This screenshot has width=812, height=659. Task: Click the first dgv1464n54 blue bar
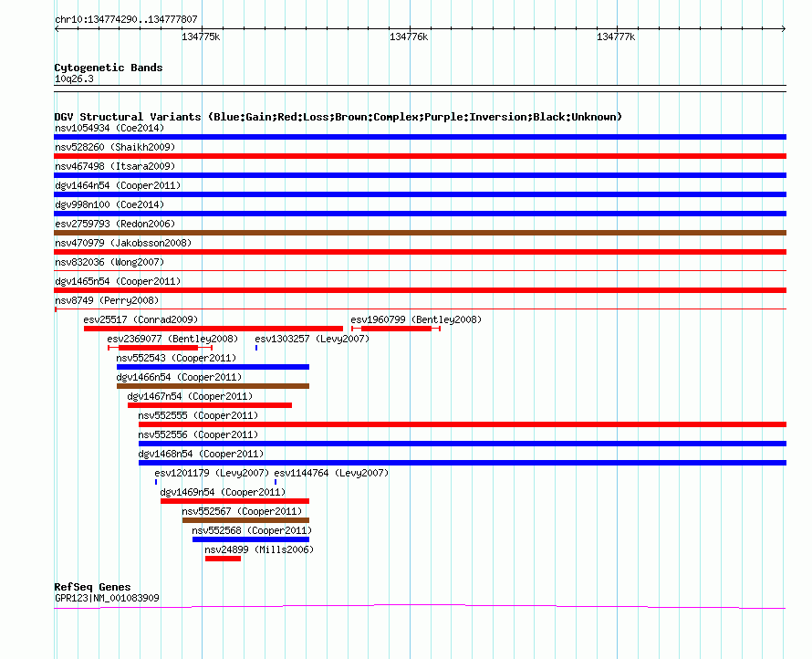click(420, 194)
